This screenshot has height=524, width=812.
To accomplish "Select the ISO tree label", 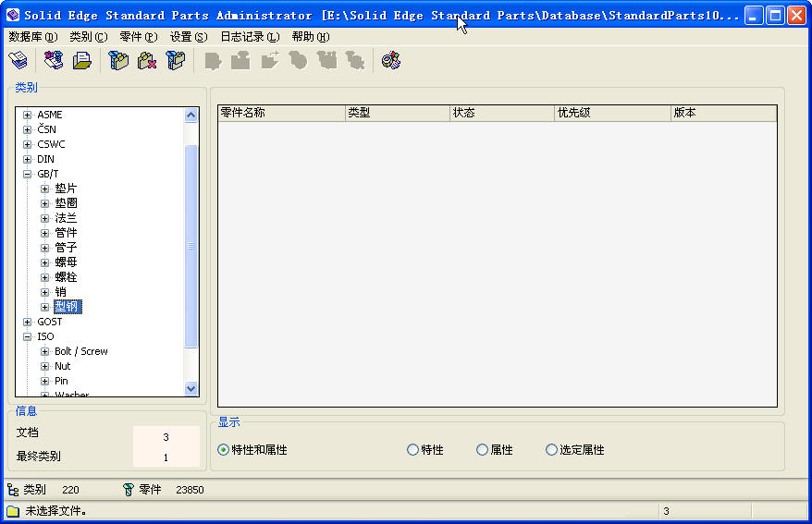I will (x=45, y=336).
